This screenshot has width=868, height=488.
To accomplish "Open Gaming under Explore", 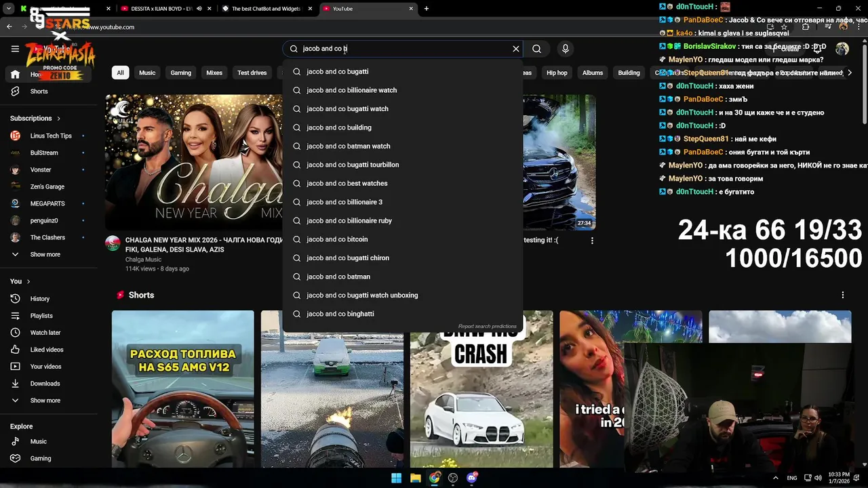I will click(49, 459).
